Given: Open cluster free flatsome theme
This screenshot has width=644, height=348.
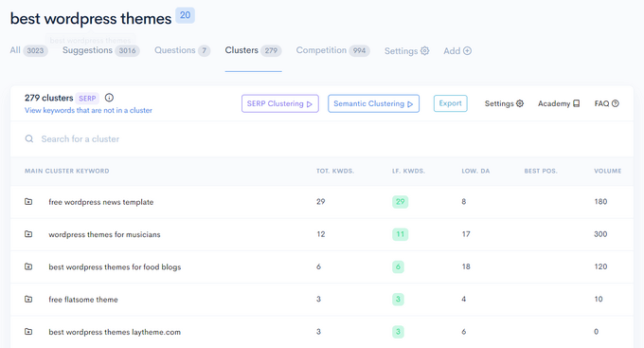Looking at the screenshot, I should [83, 300].
